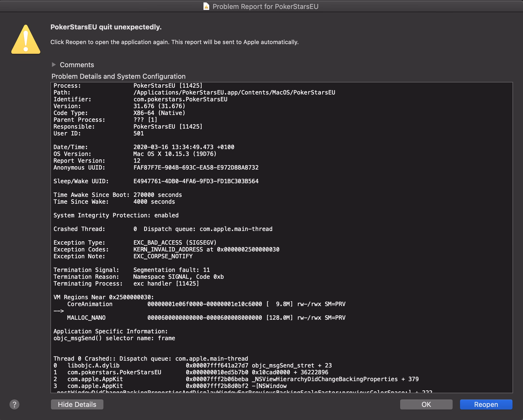Click stack frame 3 -[NSWindow line
This screenshot has width=523, height=420.
(170, 386)
